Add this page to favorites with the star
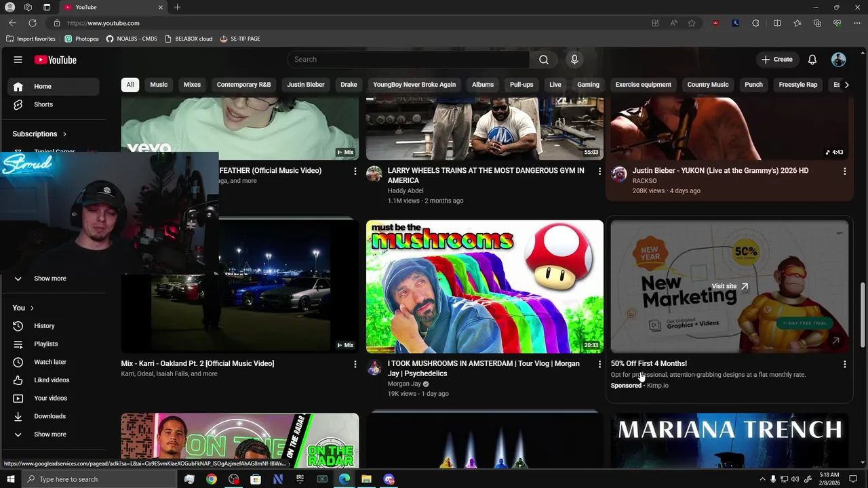Screen dimensions: 868x488 692,23
